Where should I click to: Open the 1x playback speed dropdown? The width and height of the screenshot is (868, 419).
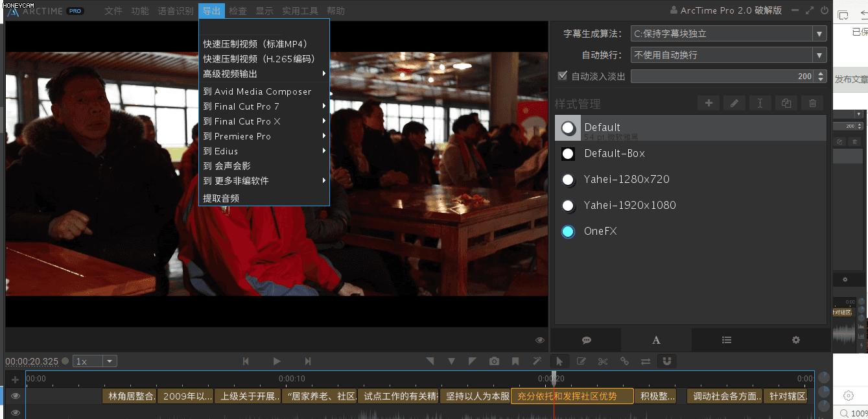coord(109,361)
